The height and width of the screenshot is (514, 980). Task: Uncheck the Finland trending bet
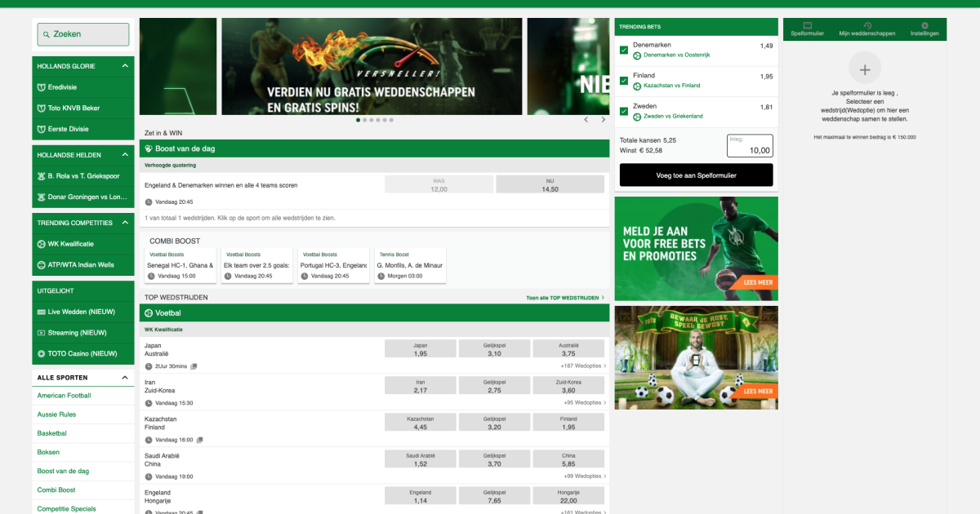(x=624, y=81)
